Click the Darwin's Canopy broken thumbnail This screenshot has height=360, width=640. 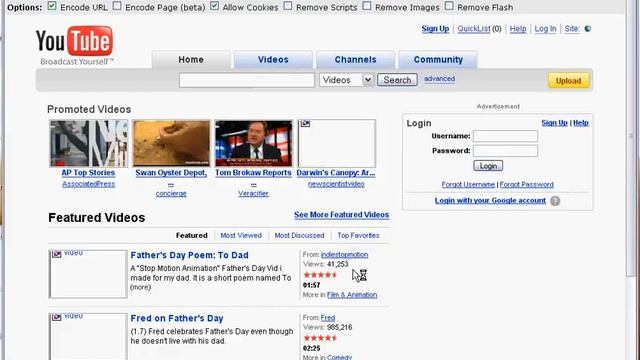[337, 143]
